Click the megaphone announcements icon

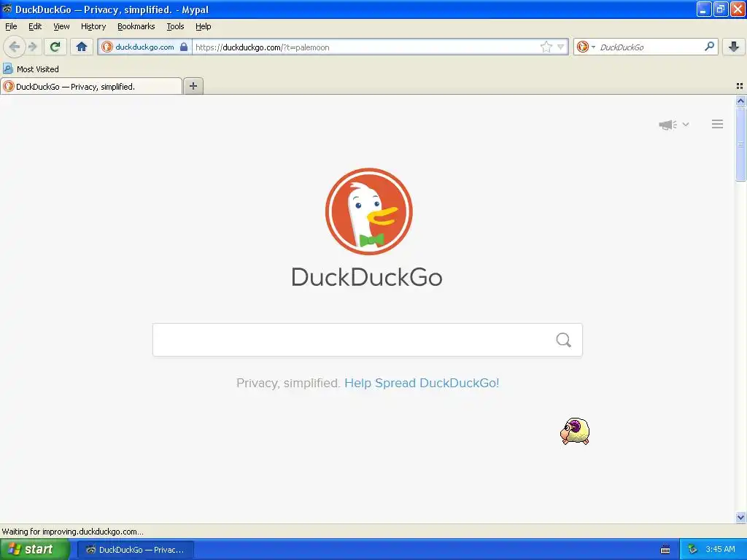(x=668, y=125)
